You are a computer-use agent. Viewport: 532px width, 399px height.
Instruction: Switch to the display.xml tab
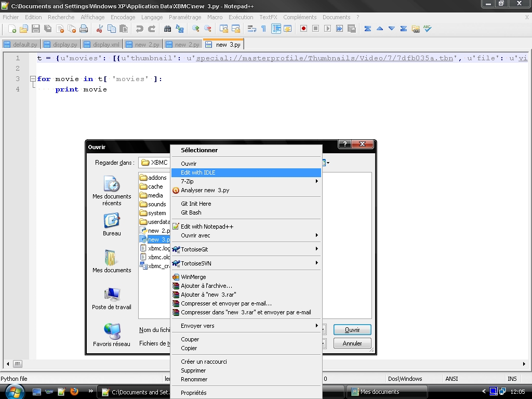(x=102, y=45)
